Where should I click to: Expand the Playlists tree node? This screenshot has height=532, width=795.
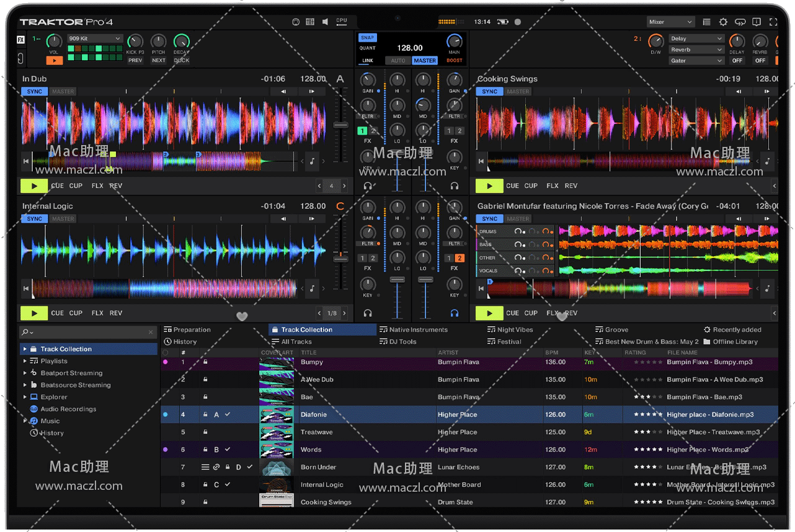click(25, 361)
